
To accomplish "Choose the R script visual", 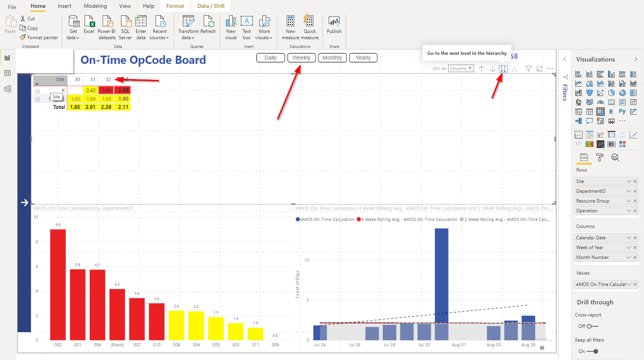I will point(611,112).
